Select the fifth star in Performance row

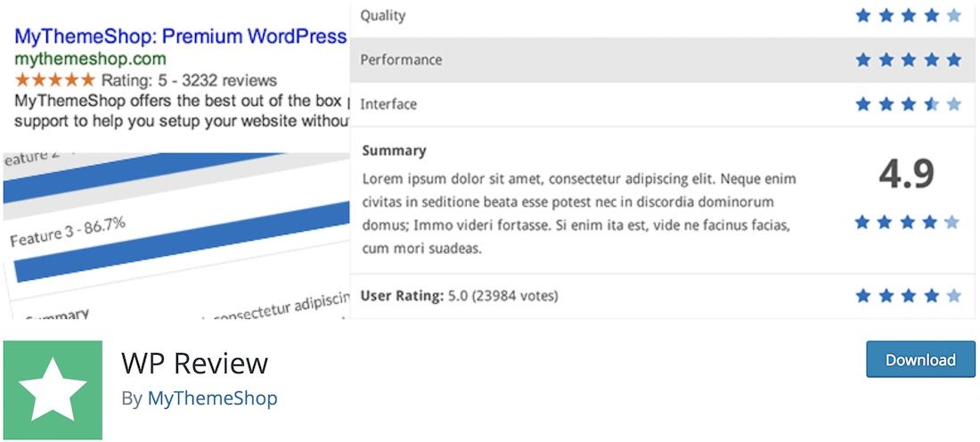coord(954,60)
